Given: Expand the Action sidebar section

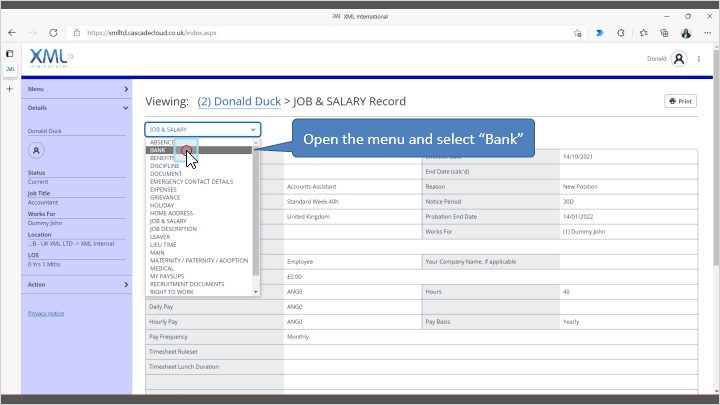Looking at the screenshot, I should tap(77, 285).
